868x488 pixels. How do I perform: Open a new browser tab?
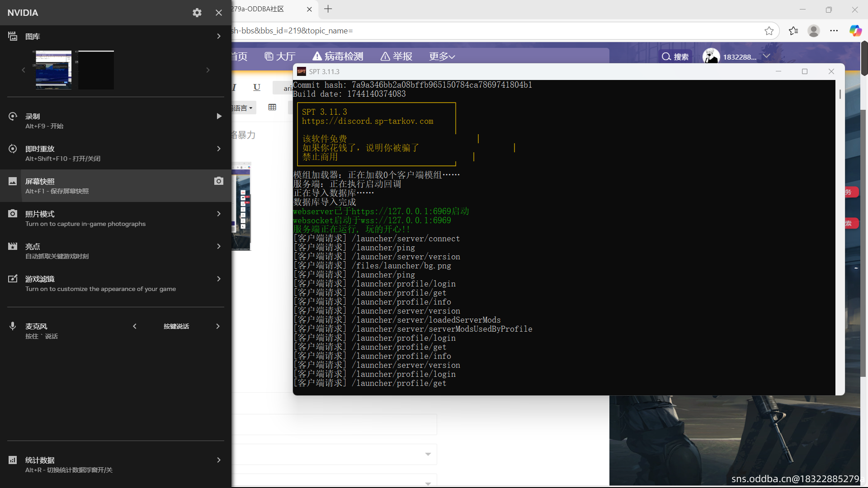(328, 9)
